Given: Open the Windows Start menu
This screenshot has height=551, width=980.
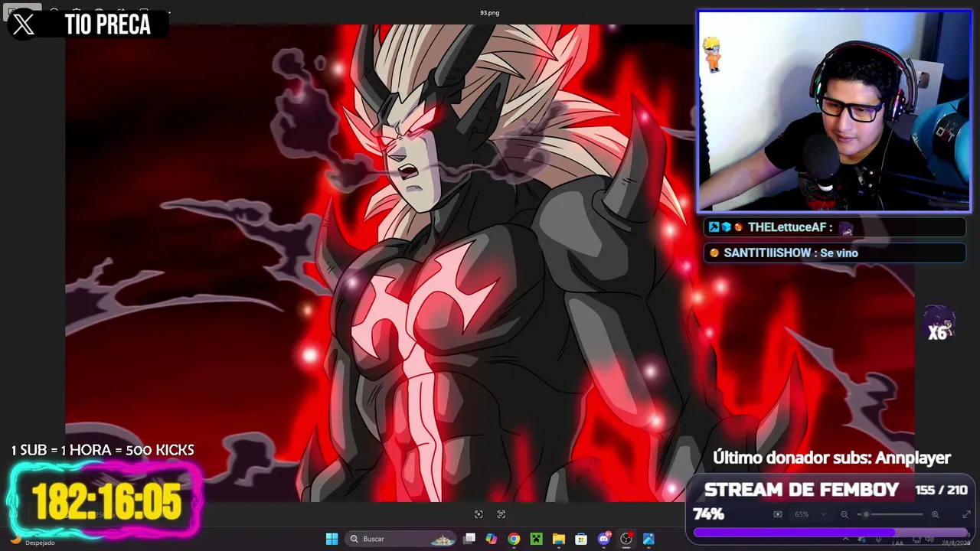Looking at the screenshot, I should point(332,539).
